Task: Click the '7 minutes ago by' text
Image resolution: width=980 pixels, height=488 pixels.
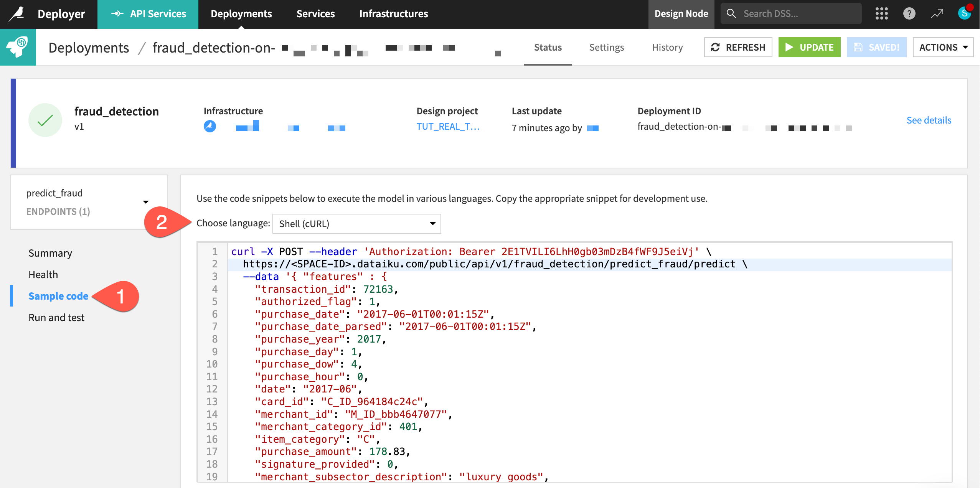Action: point(547,128)
